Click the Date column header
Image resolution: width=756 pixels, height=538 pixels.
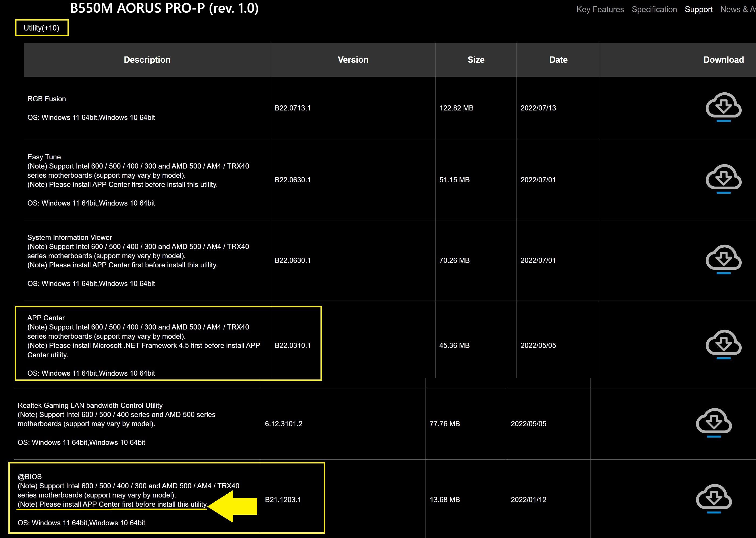[558, 60]
